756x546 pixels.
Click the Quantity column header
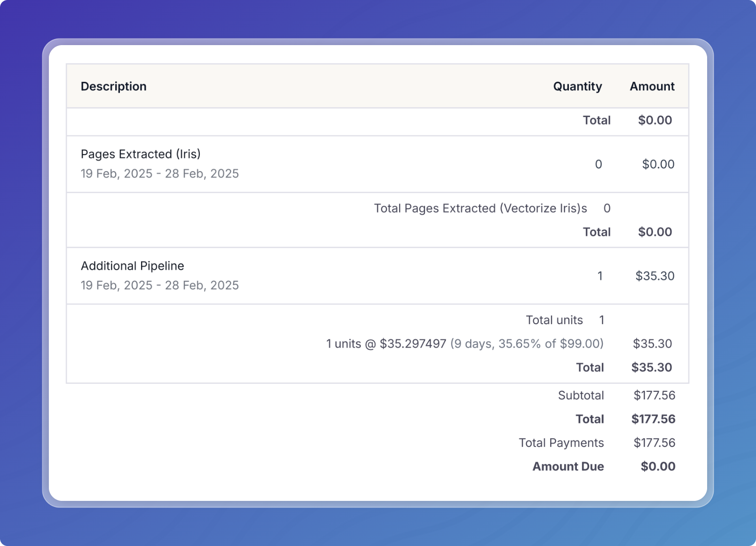coord(577,86)
